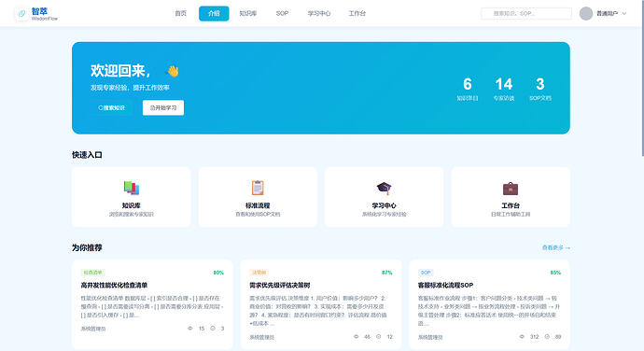Focus the header search input field
644x351 pixels.
pos(526,14)
